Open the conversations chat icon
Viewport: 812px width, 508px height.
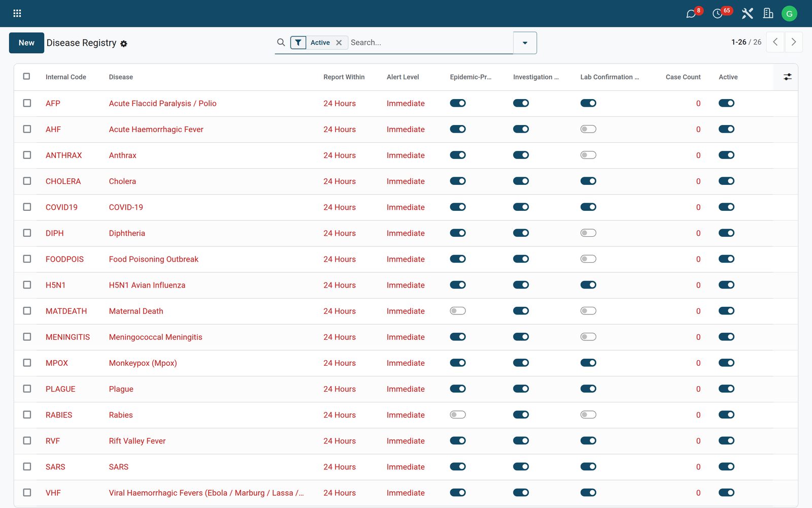(x=691, y=14)
